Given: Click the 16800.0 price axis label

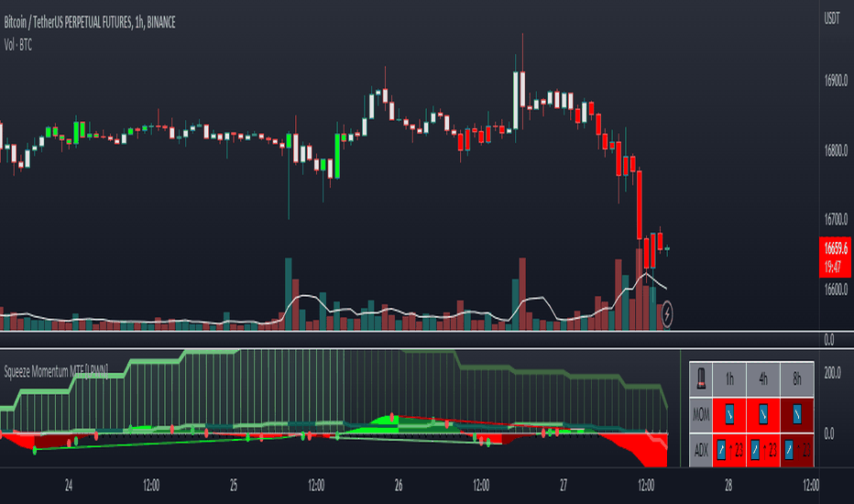Looking at the screenshot, I should pyautogui.click(x=836, y=150).
